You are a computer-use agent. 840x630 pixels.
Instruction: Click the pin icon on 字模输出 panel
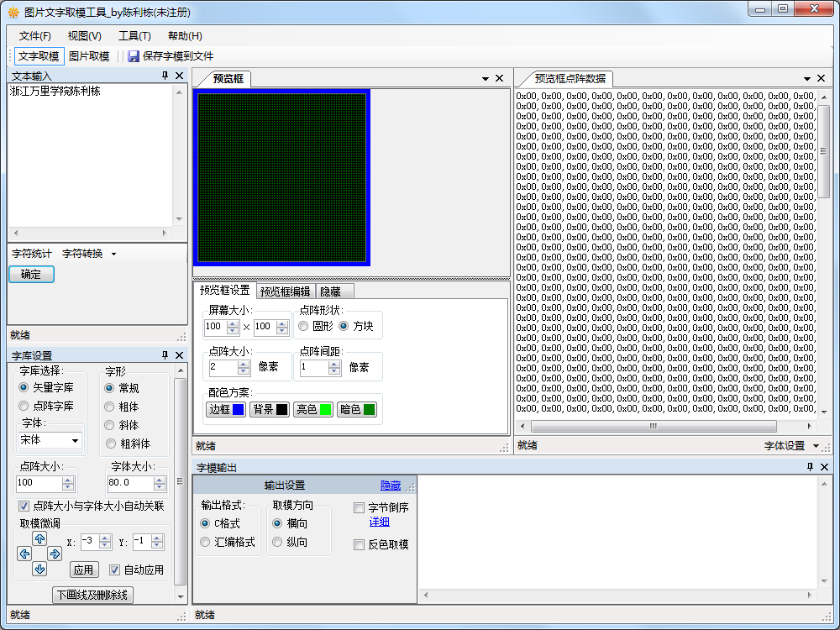tap(810, 467)
